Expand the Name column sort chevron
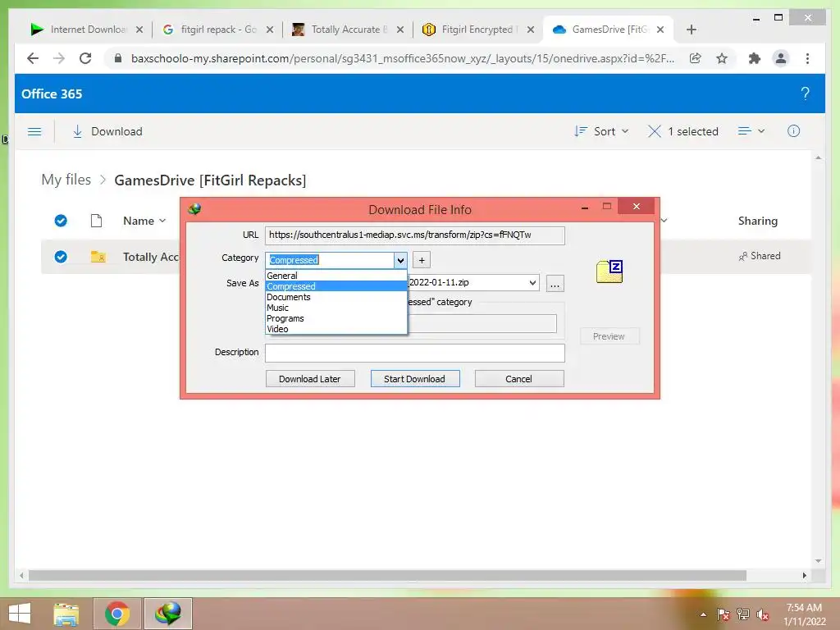This screenshot has width=840, height=630. [162, 221]
